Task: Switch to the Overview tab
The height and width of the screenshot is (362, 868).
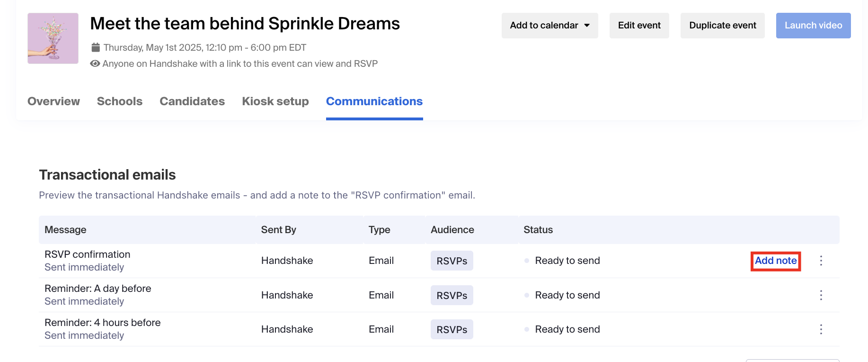Action: pos(53,101)
